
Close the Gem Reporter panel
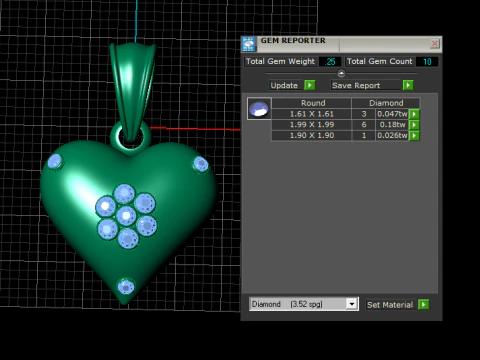(x=435, y=44)
